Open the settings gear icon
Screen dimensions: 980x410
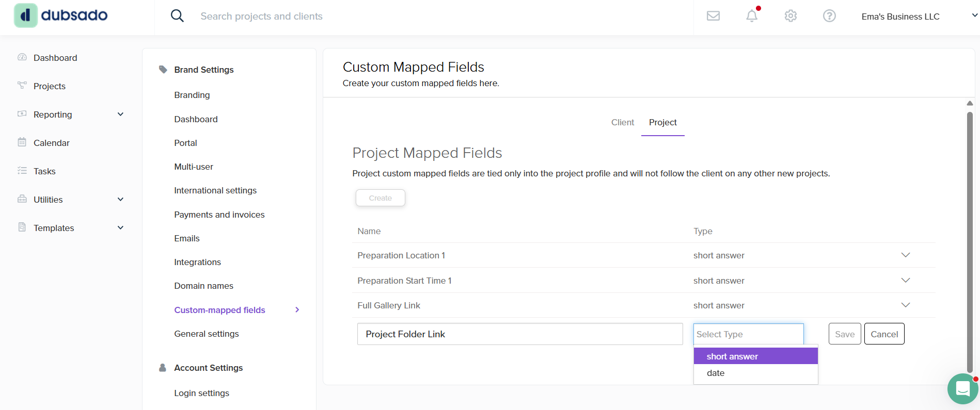[x=791, y=16]
